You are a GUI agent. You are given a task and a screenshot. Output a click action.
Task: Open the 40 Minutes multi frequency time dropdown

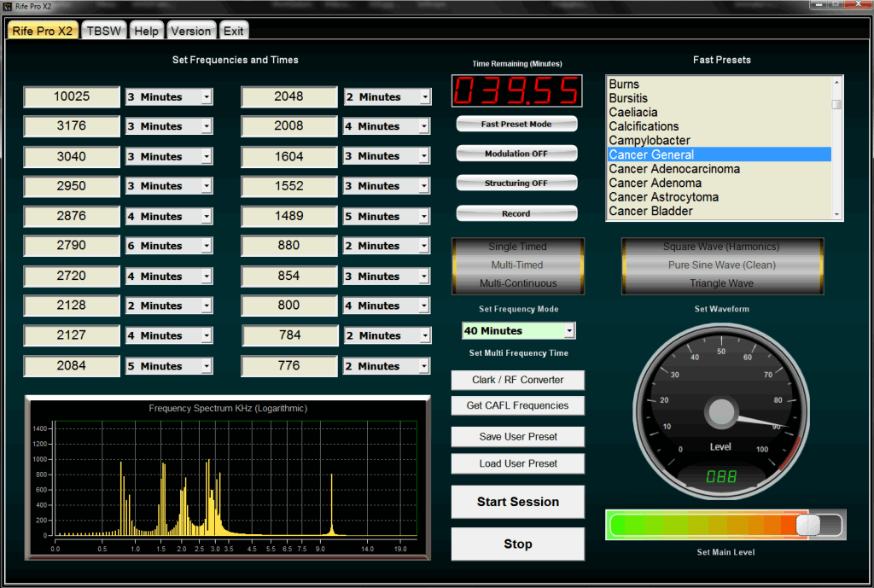click(569, 330)
